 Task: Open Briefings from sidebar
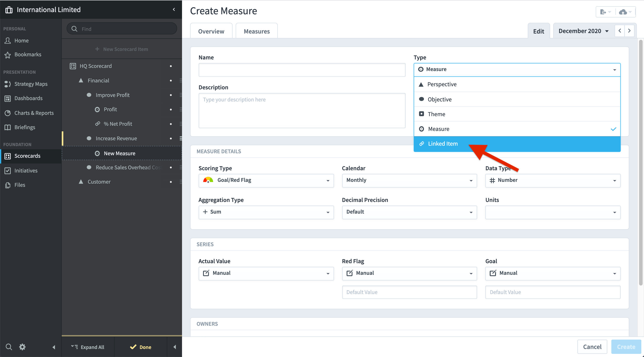25,127
